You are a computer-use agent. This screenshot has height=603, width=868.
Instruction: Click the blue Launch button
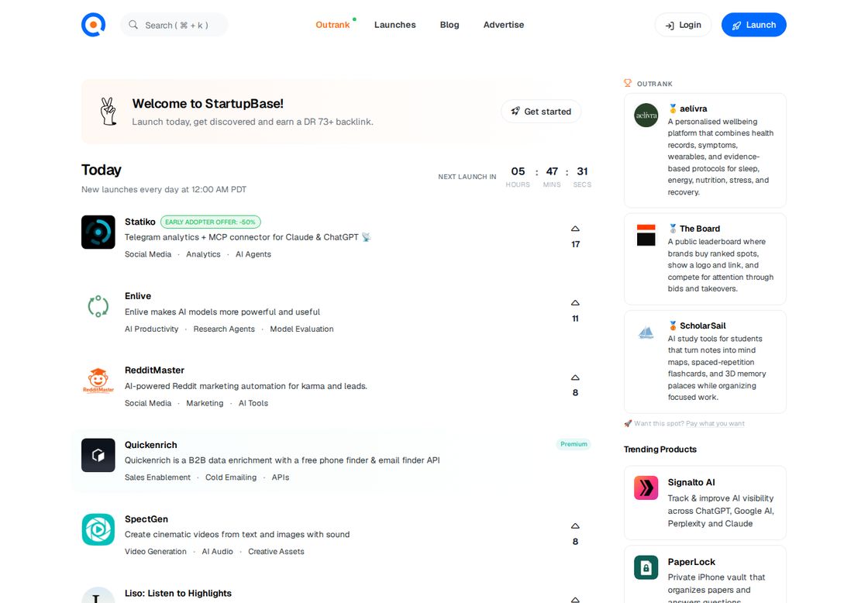click(x=754, y=25)
